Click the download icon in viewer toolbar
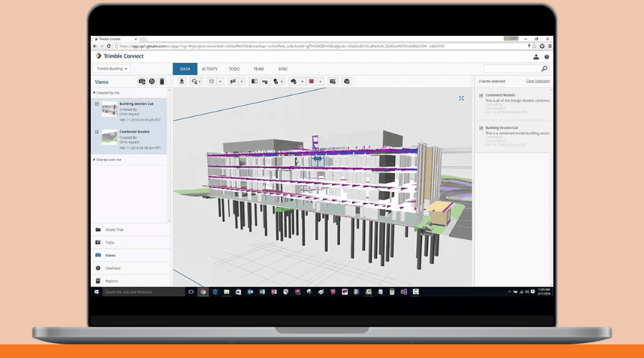 182,82
